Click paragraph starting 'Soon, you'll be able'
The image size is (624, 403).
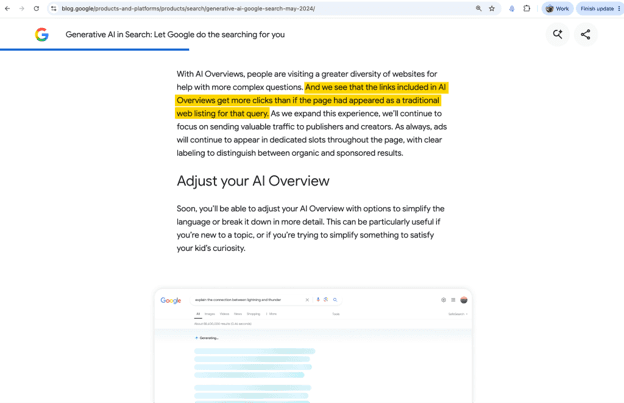[310, 228]
